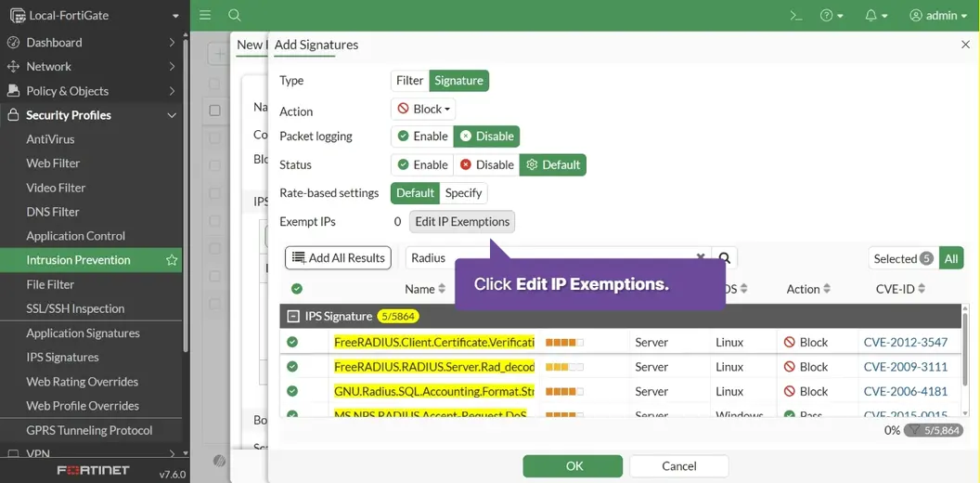Set Type to Signature

458,81
